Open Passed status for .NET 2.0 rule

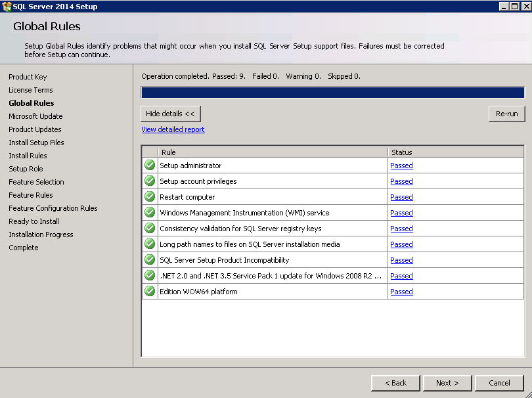401,276
